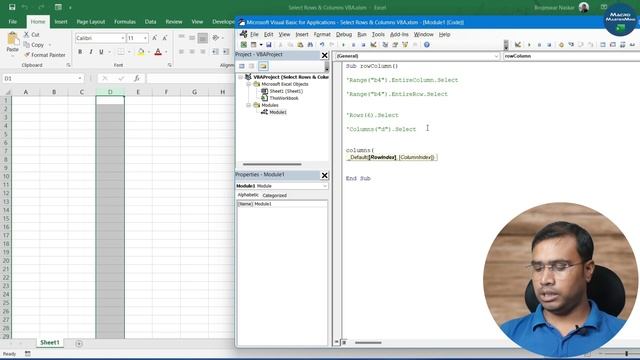This screenshot has width=640, height=360.
Task: Click the Name Box showing D1
Action: [x=39, y=78]
